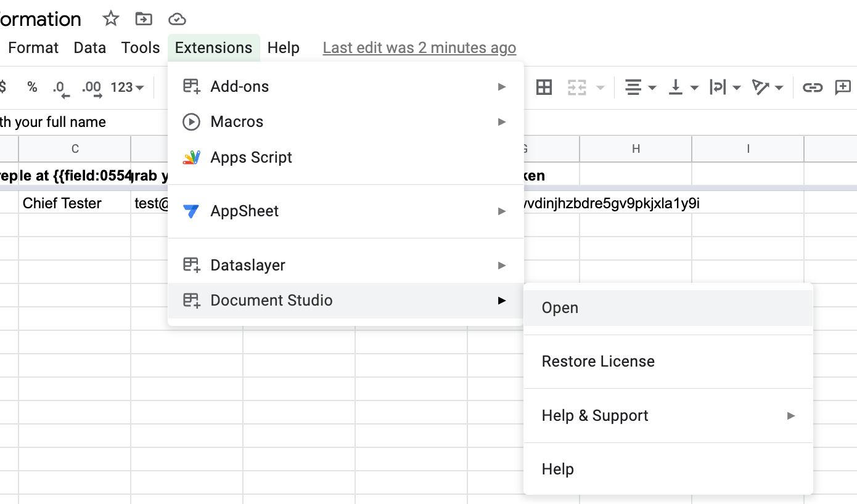
Task: Open the Tools menu
Action: point(141,47)
